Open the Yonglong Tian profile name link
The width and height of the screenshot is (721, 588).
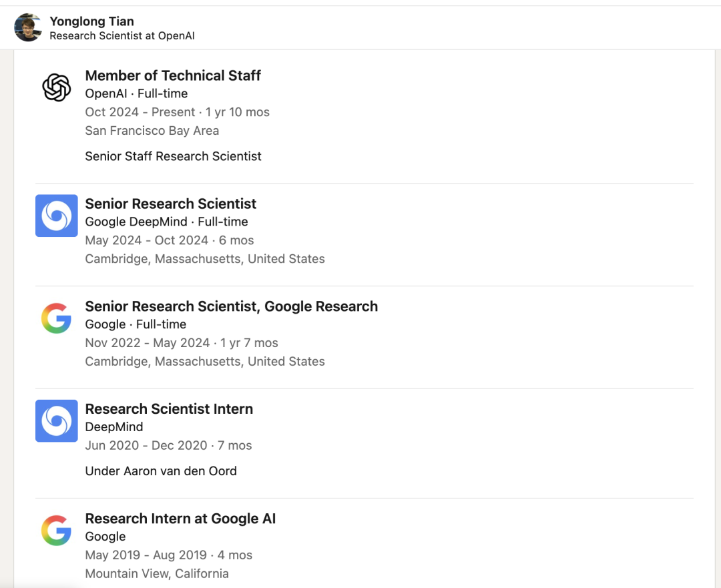coord(92,21)
